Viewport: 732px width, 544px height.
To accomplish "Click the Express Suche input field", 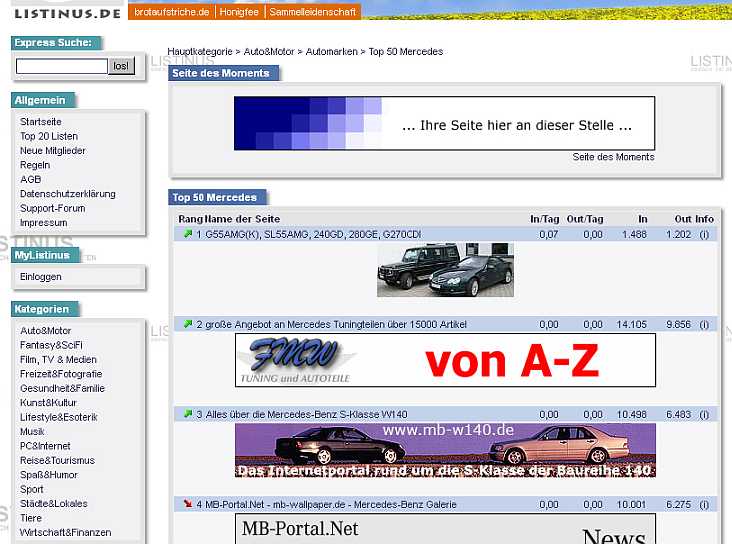I will [62, 66].
